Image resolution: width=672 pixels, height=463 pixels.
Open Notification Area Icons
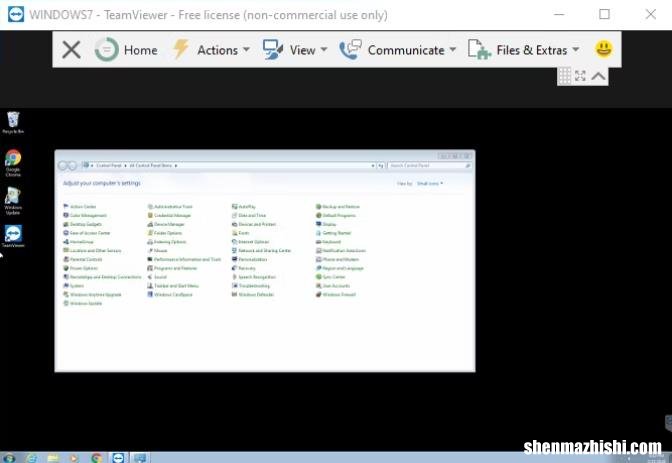[341, 251]
